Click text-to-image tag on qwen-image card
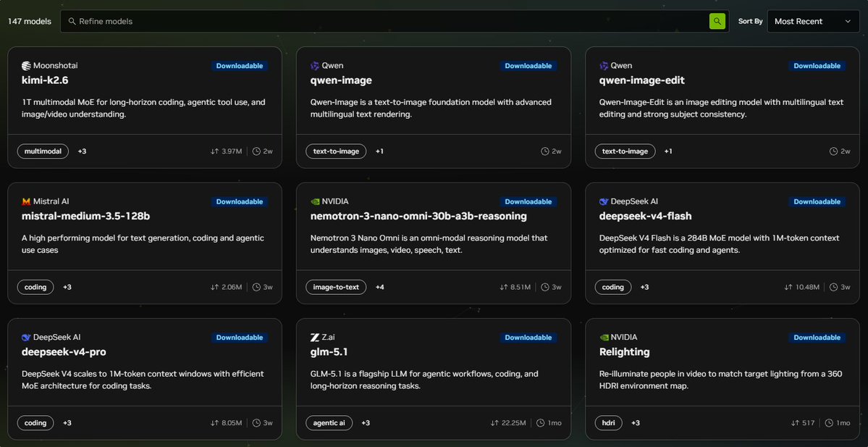868x447 pixels. [336, 151]
